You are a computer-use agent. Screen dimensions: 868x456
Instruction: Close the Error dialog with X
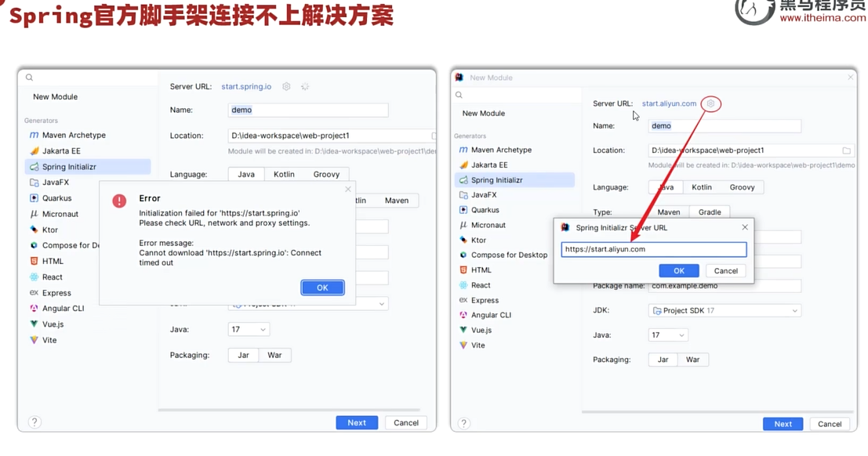click(x=348, y=190)
